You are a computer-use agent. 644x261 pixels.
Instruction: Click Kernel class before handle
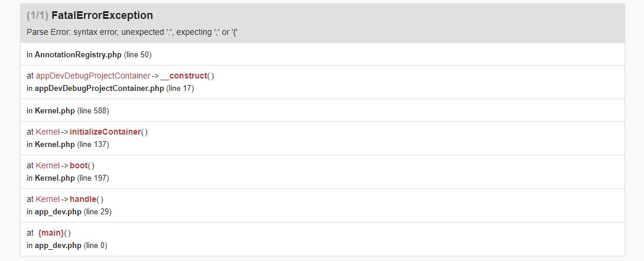[48, 199]
